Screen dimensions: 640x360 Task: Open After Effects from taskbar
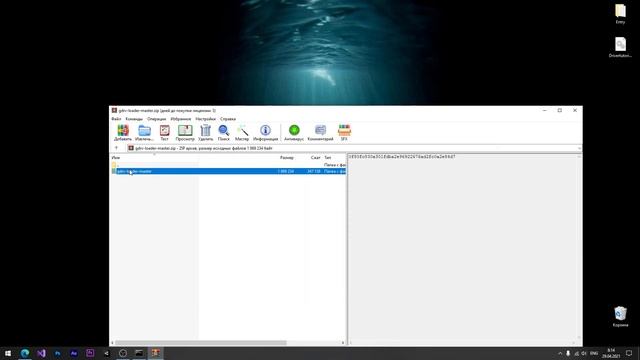click(74, 353)
